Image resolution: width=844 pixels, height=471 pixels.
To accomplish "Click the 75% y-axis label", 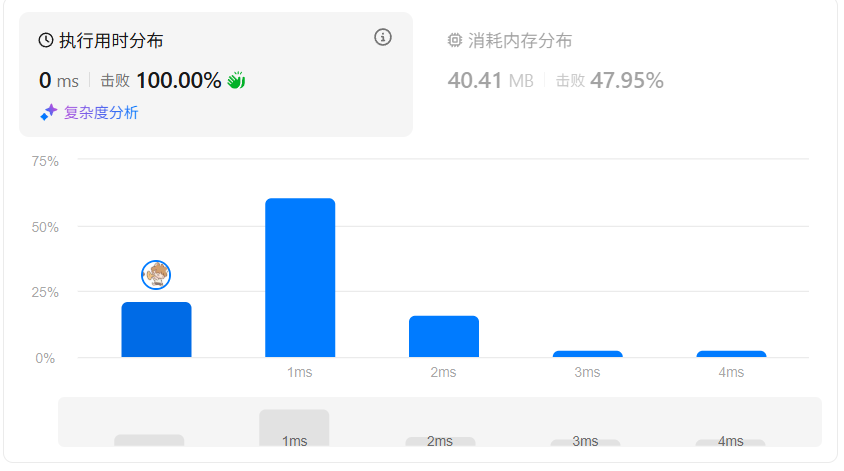I will click(45, 161).
